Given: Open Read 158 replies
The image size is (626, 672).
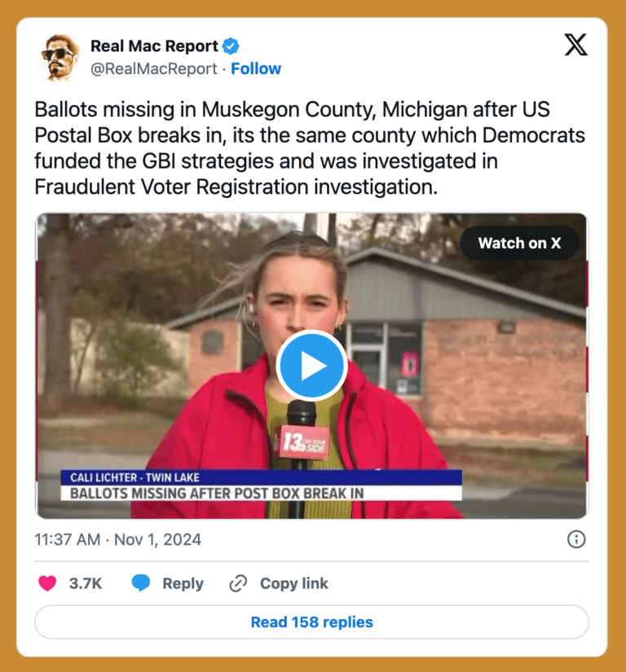Looking at the screenshot, I should point(311,621).
